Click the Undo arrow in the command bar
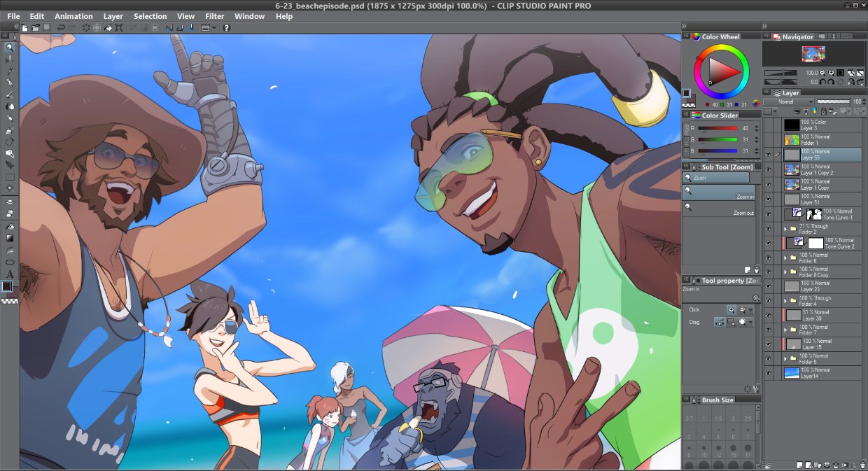The image size is (868, 471). [61, 28]
